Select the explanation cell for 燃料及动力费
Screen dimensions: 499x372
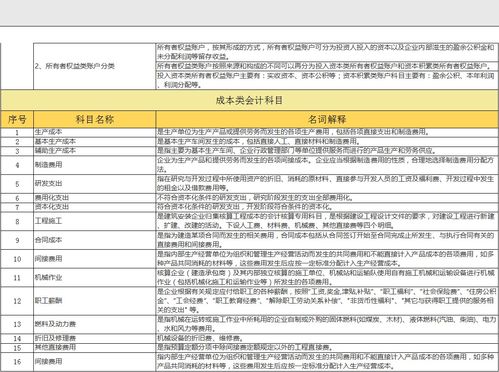coord(327,324)
